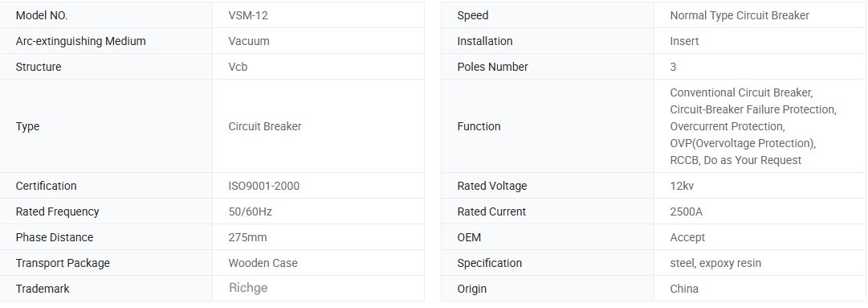Click the Circuit Breaker type value
The height and width of the screenshot is (308, 868).
265,126
